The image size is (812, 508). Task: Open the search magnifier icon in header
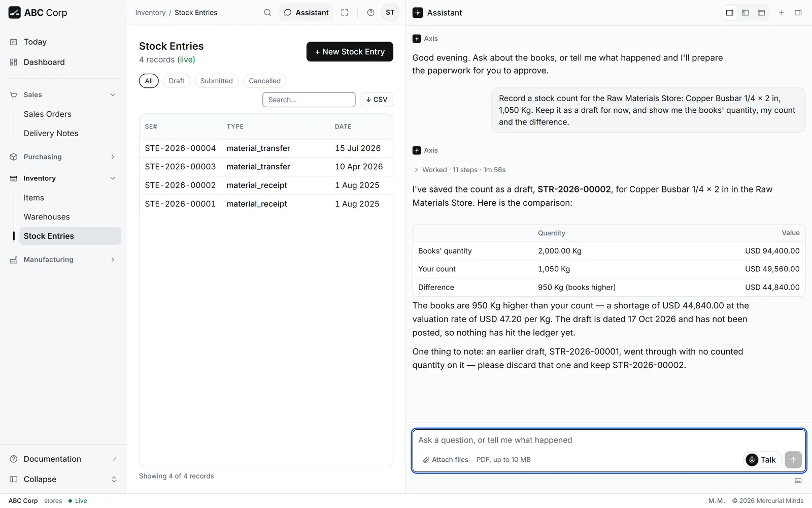pyautogui.click(x=267, y=13)
